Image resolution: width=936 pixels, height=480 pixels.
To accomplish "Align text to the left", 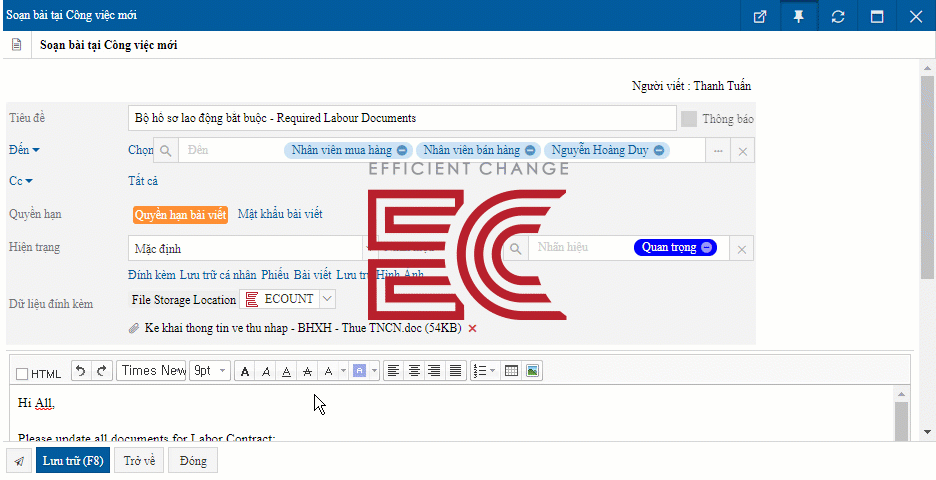I will coord(393,371).
